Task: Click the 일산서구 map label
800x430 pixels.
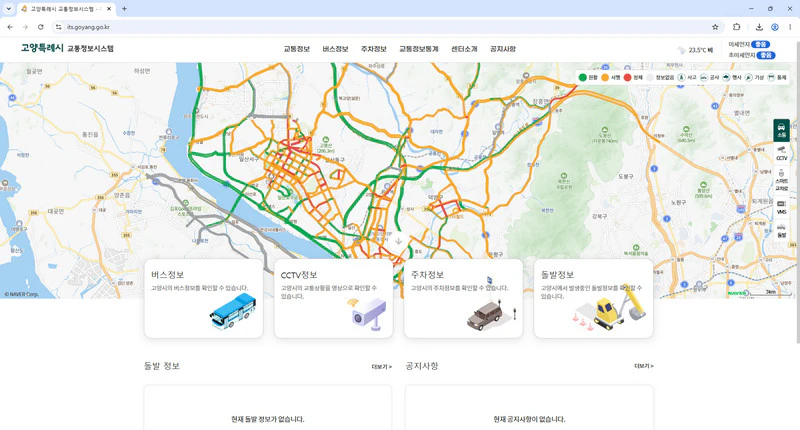Action: point(249,159)
